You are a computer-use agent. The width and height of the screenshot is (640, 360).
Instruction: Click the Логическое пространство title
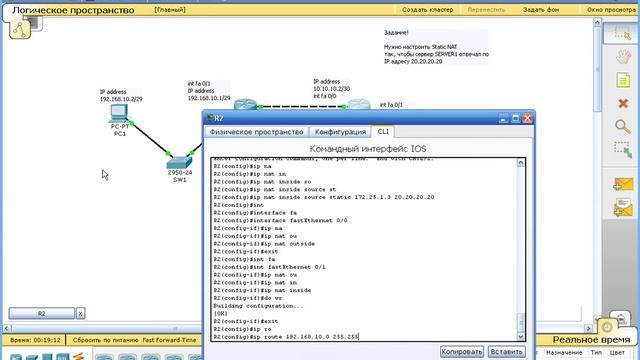point(73,10)
